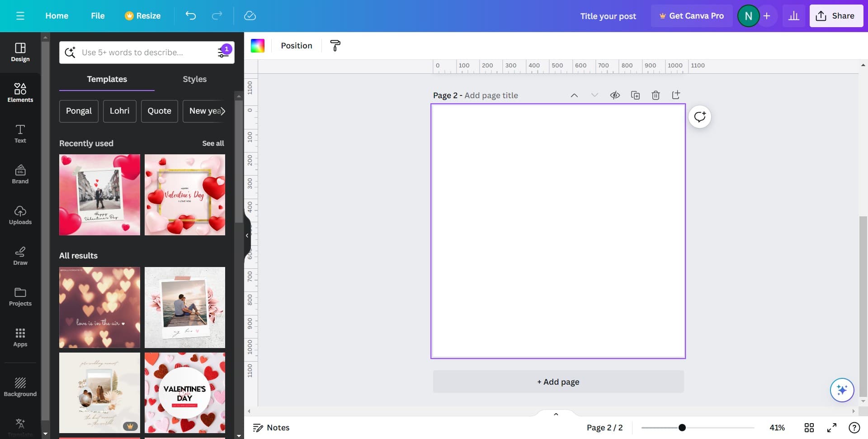This screenshot has height=439, width=868.
Task: Click the undo arrow in top bar
Action: tap(191, 16)
